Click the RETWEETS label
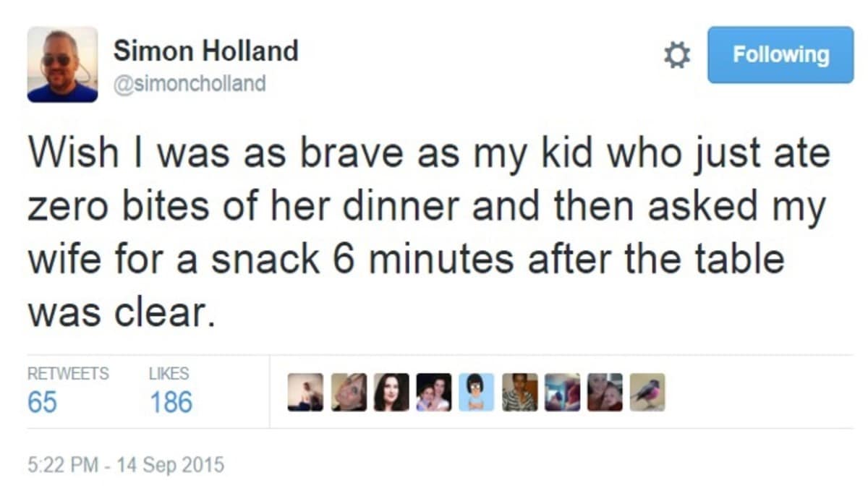The width and height of the screenshot is (868, 496). [x=67, y=374]
